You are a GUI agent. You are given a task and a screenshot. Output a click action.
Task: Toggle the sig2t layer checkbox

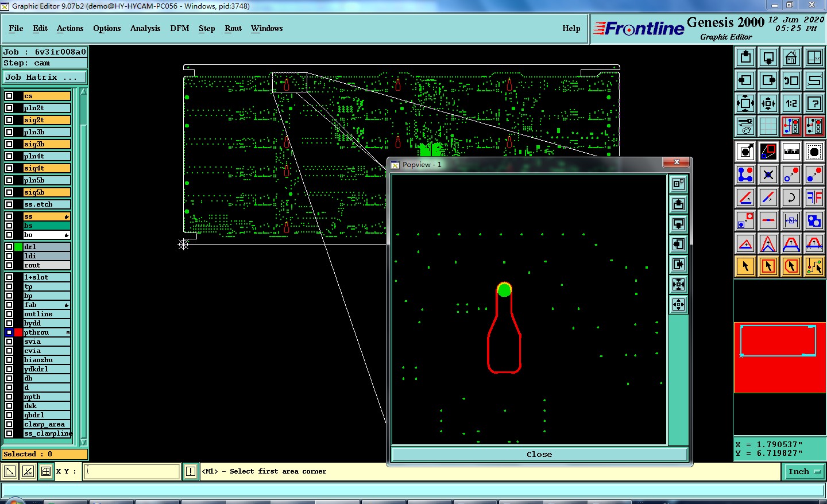(x=9, y=120)
